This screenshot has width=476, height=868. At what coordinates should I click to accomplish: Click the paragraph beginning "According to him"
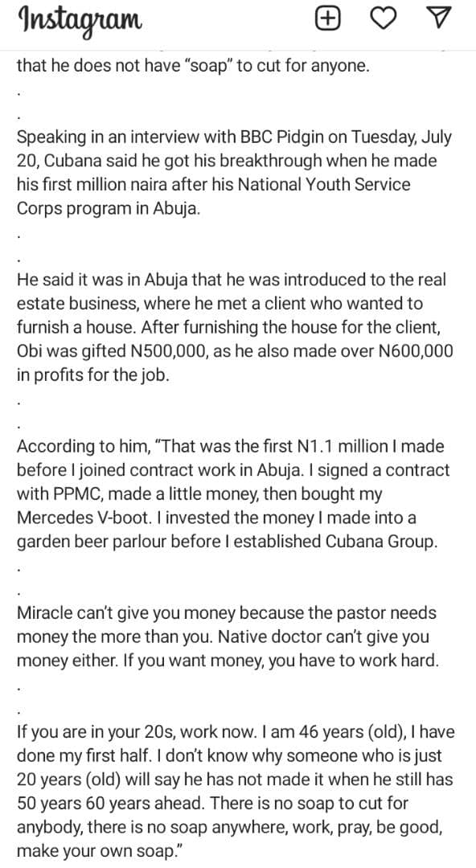click(x=233, y=493)
